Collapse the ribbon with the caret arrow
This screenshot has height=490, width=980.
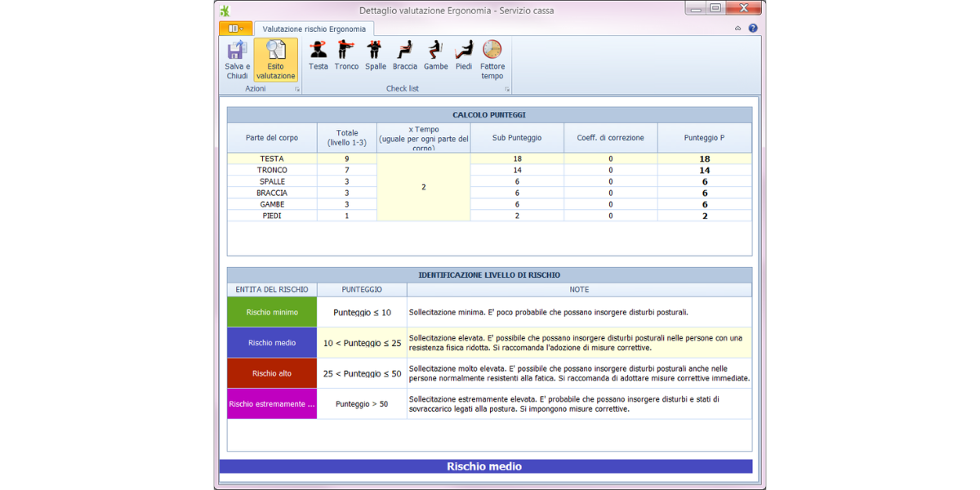coord(738,28)
